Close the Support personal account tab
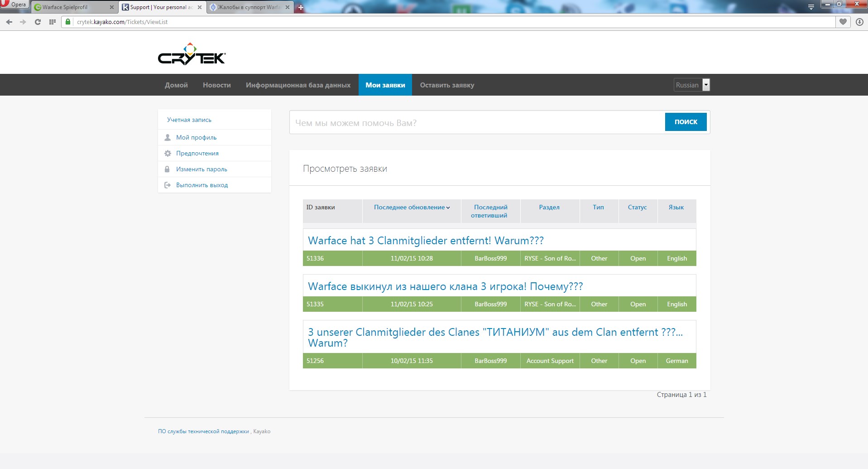The width and height of the screenshot is (868, 469). tap(200, 7)
